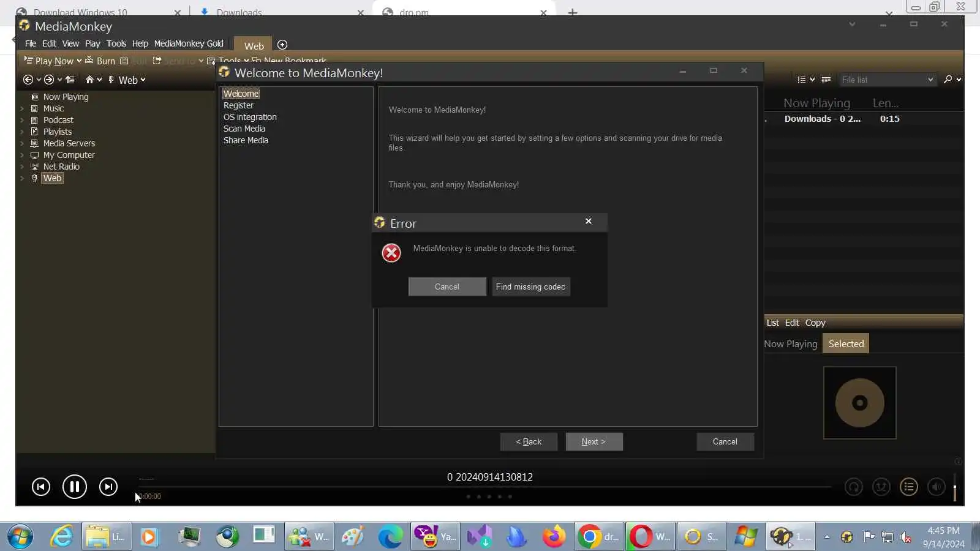Image resolution: width=980 pixels, height=551 pixels.
Task: Skip to the next track in the player bar
Action: pyautogui.click(x=108, y=487)
